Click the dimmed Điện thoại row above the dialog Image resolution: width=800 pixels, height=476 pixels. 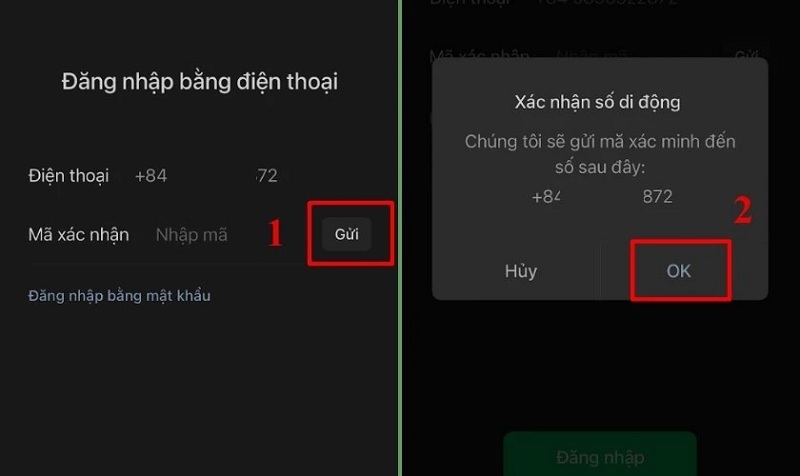(x=554, y=3)
